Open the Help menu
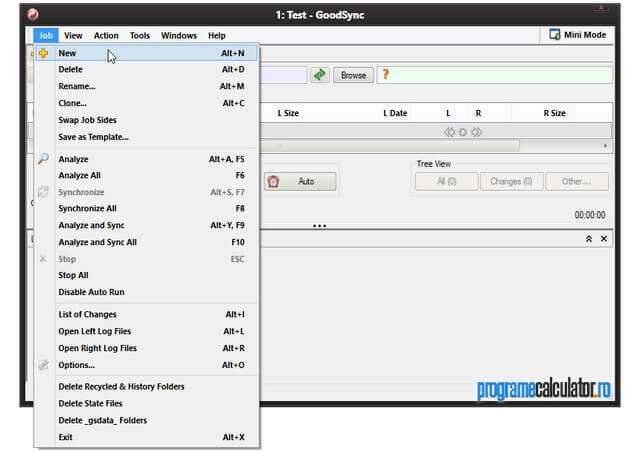640x454 pixels. 217,36
